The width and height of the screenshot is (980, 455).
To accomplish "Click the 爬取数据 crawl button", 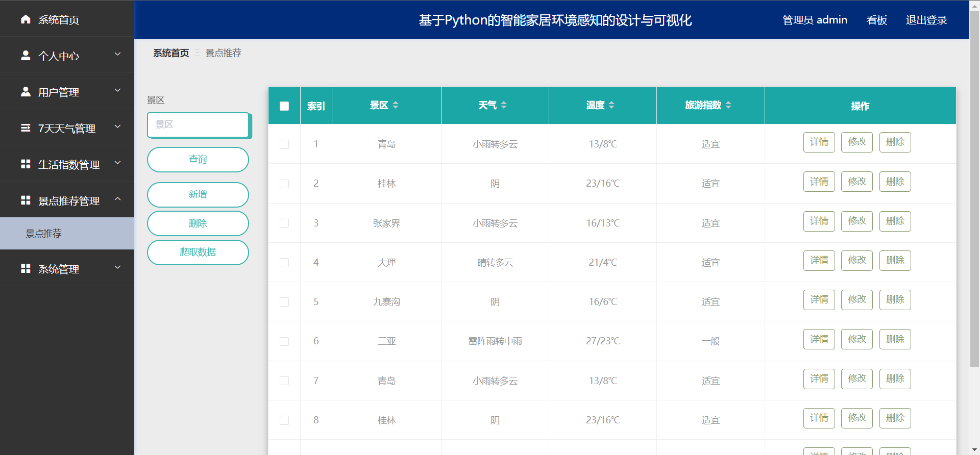I will pyautogui.click(x=198, y=252).
